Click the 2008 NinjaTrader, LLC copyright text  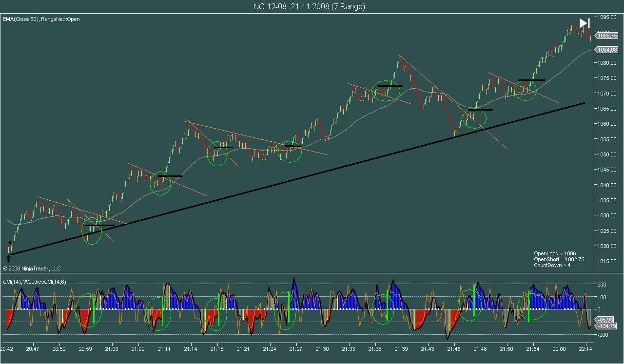click(x=32, y=268)
